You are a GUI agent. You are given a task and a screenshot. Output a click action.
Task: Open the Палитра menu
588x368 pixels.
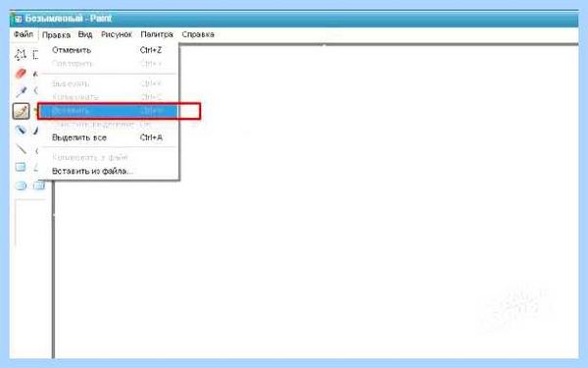pos(157,34)
